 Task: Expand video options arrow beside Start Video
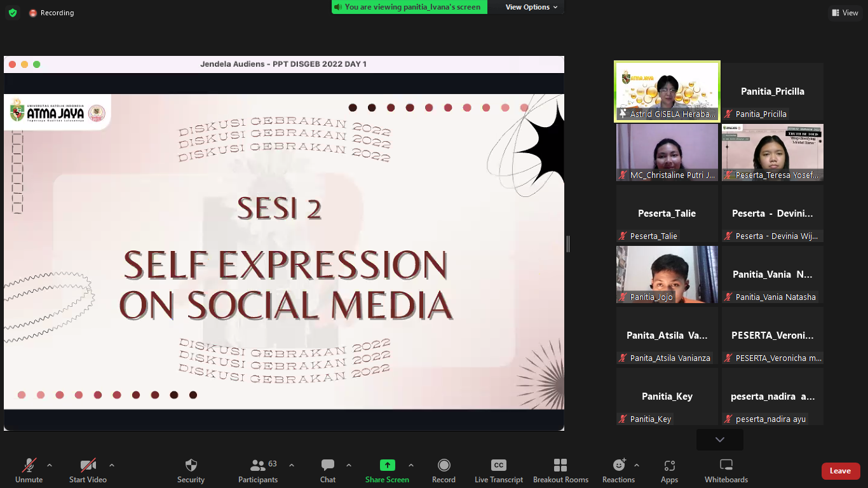[x=112, y=465]
